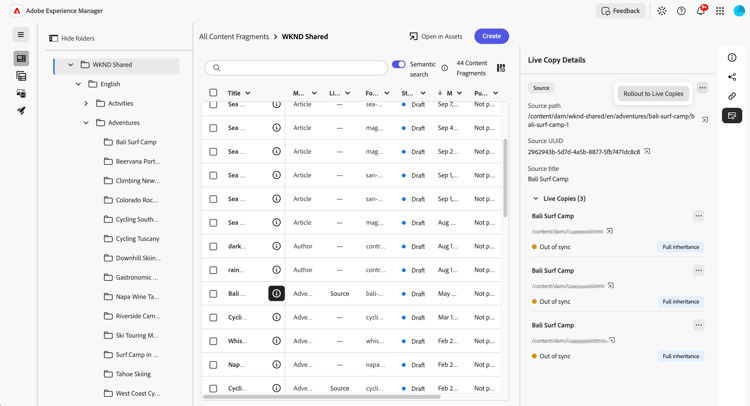
Task: Select the rain row checkbox
Action: pos(213,270)
